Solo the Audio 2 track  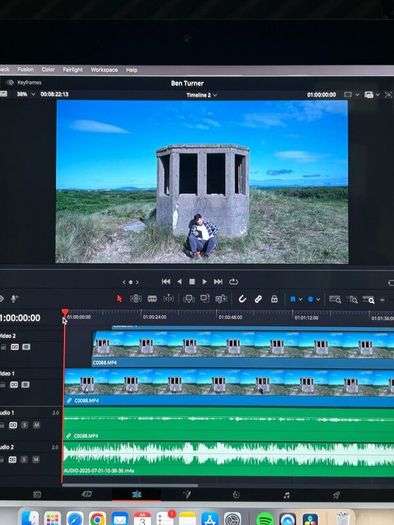point(24,460)
